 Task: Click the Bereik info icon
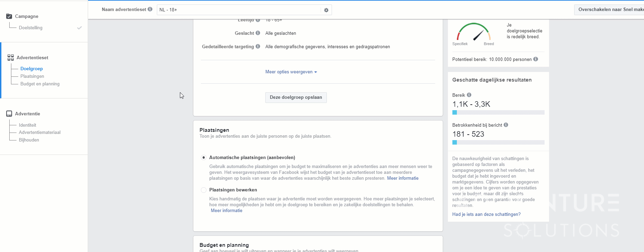coord(469,95)
